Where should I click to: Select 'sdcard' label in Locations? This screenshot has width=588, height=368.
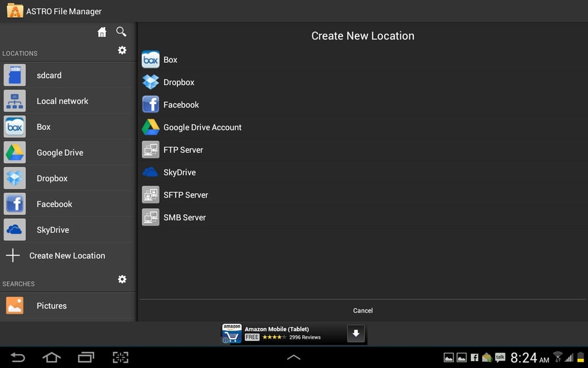click(49, 75)
